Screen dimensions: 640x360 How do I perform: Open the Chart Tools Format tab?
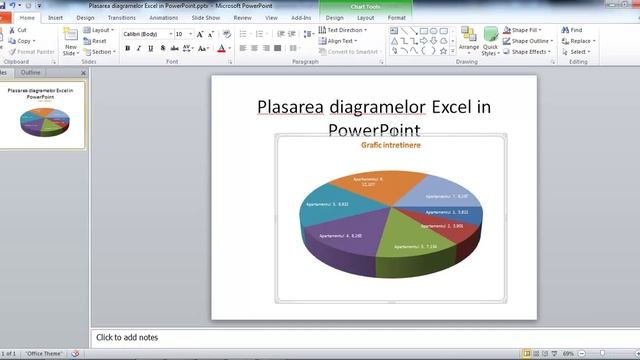click(x=397, y=18)
